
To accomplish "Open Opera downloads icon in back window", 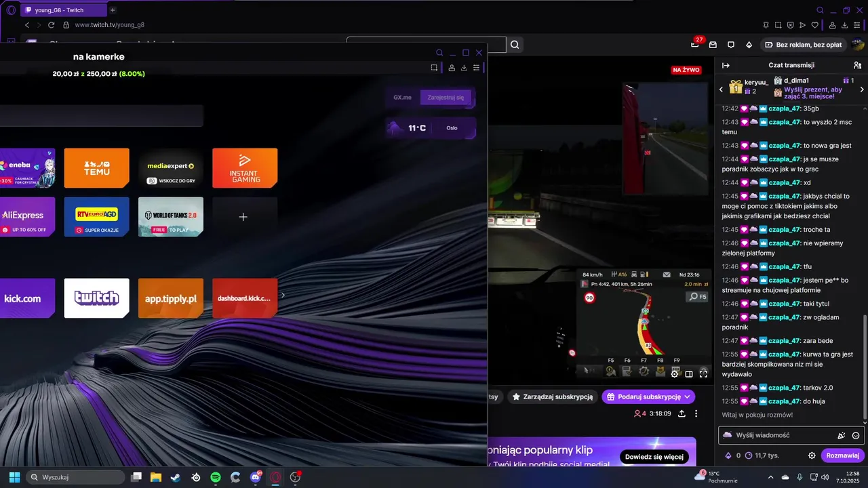I will click(x=845, y=25).
